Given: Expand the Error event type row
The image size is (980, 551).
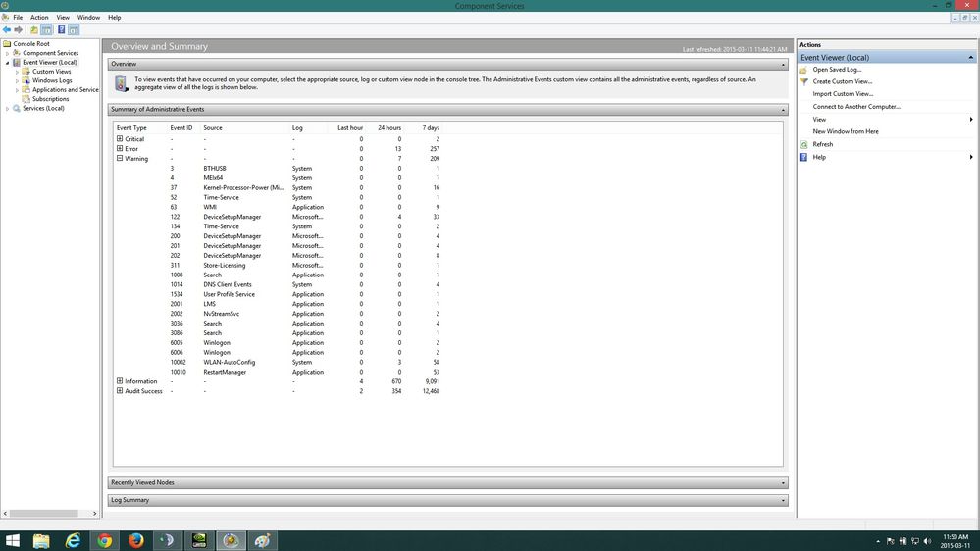Looking at the screenshot, I should (x=120, y=149).
